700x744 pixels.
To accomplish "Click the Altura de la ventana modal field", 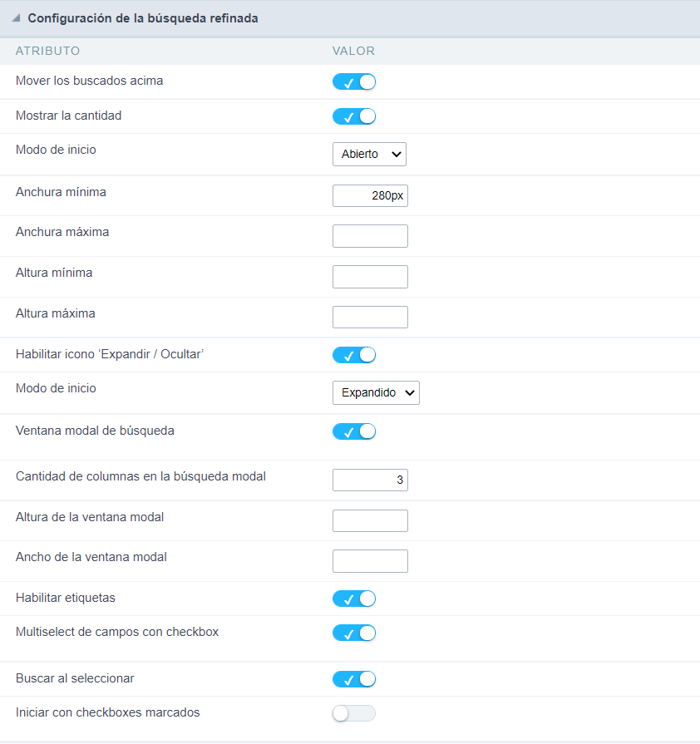I will click(x=370, y=520).
